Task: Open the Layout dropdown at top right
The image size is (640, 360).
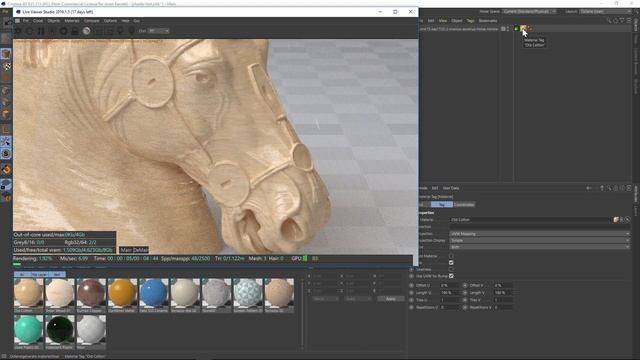Action: pyautogui.click(x=605, y=11)
